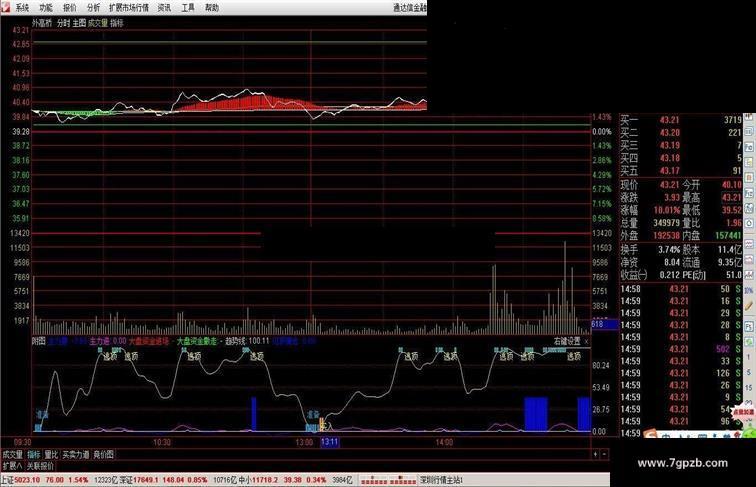Screen dimensions: 756x487
Task: Click the PE[动] value 51.0
Action: coord(734,275)
